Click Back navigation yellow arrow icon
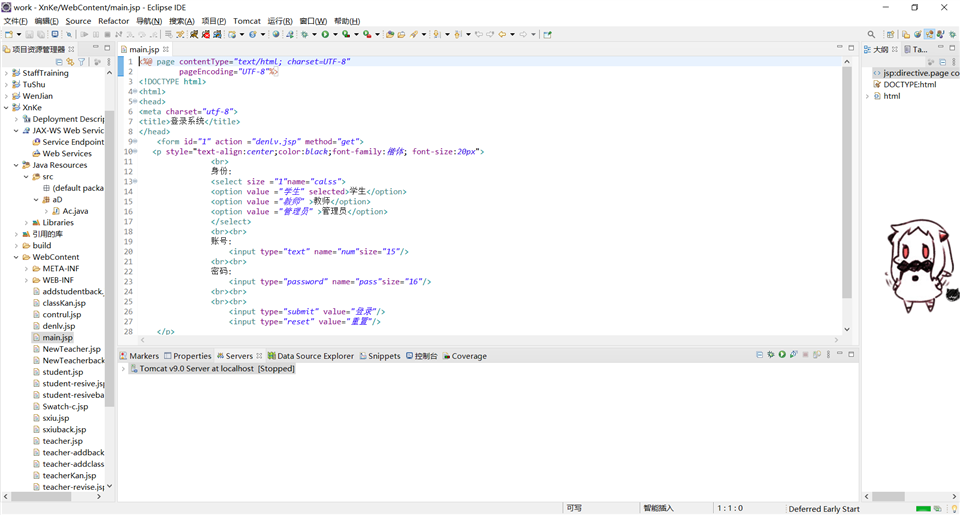 503,34
